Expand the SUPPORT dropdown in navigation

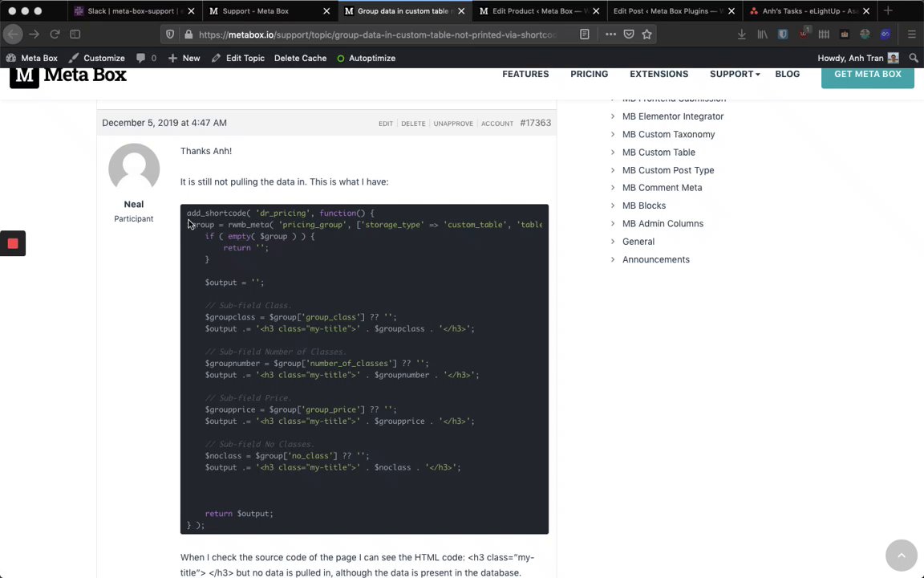pyautogui.click(x=734, y=74)
